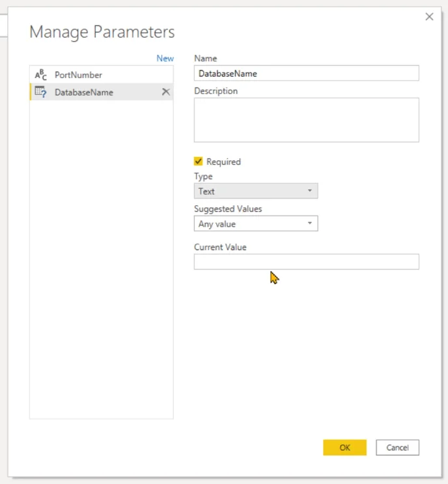The height and width of the screenshot is (484, 448).
Task: Click the Name input field
Action: click(x=307, y=73)
